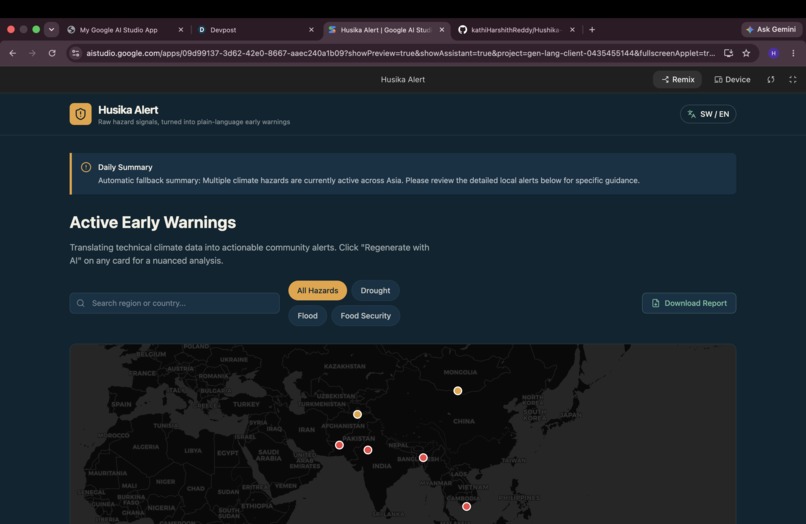
Task: Select the All Hazards filter
Action: 318,291
